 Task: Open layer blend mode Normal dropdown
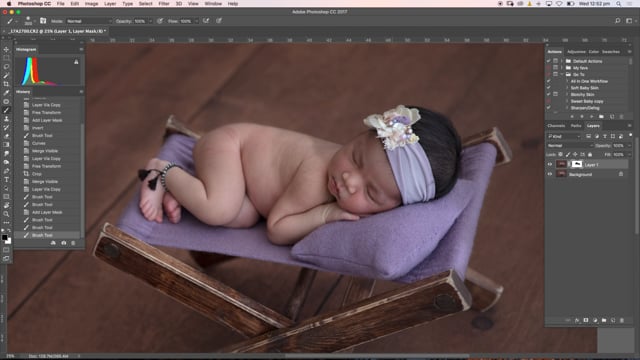click(x=570, y=146)
